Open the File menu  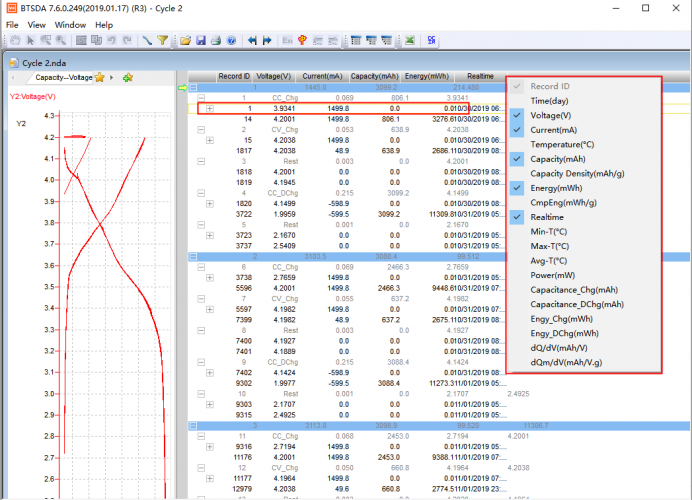[12, 25]
